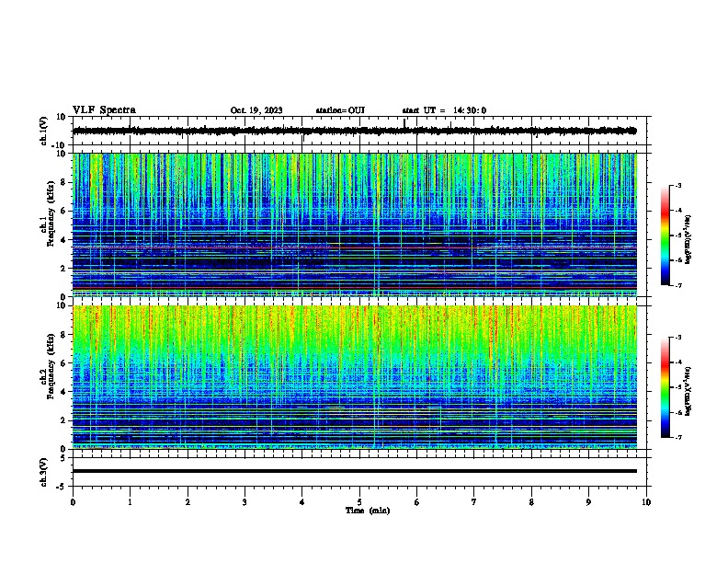Click the "7" tick on the time axis
The width and height of the screenshot is (728, 563).
[x=474, y=502]
